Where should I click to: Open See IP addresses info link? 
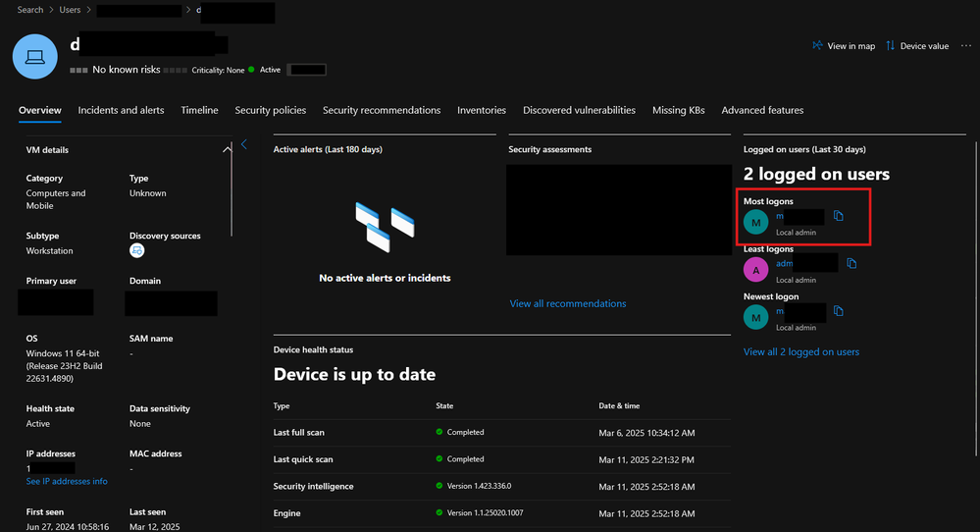(x=67, y=481)
